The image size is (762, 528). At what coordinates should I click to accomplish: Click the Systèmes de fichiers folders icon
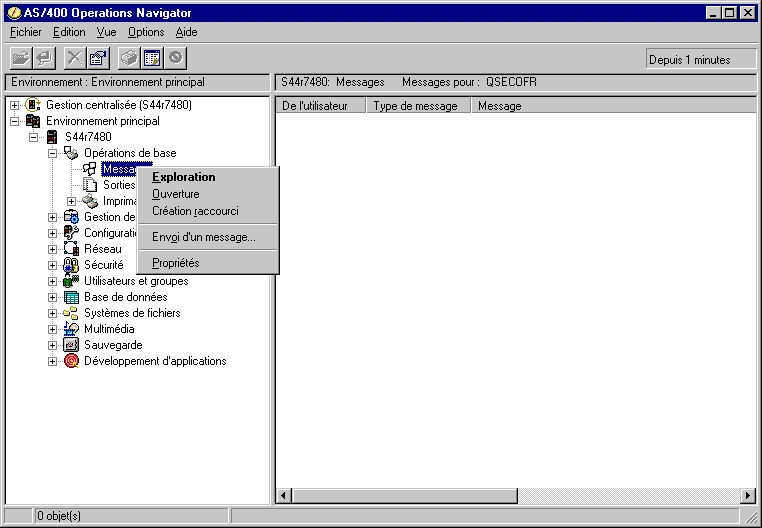71,313
